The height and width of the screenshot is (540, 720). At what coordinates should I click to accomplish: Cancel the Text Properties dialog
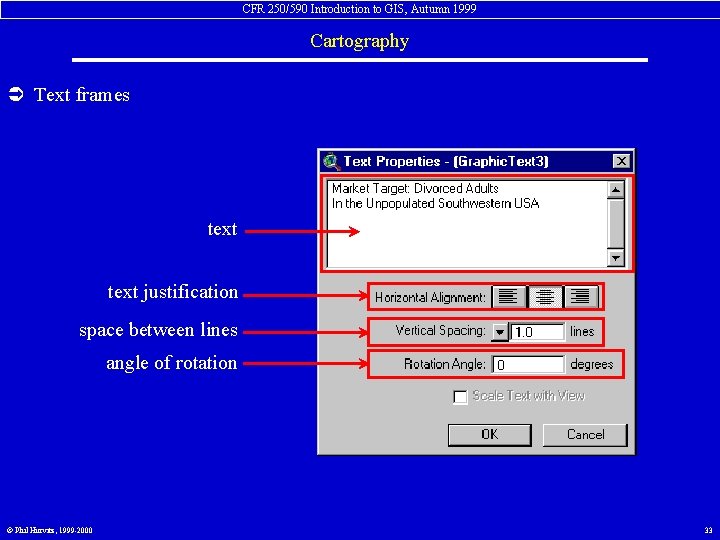[585, 435]
